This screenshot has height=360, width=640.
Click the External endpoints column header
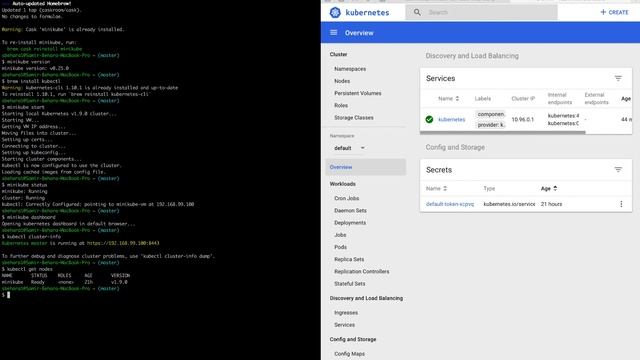pos(596,98)
